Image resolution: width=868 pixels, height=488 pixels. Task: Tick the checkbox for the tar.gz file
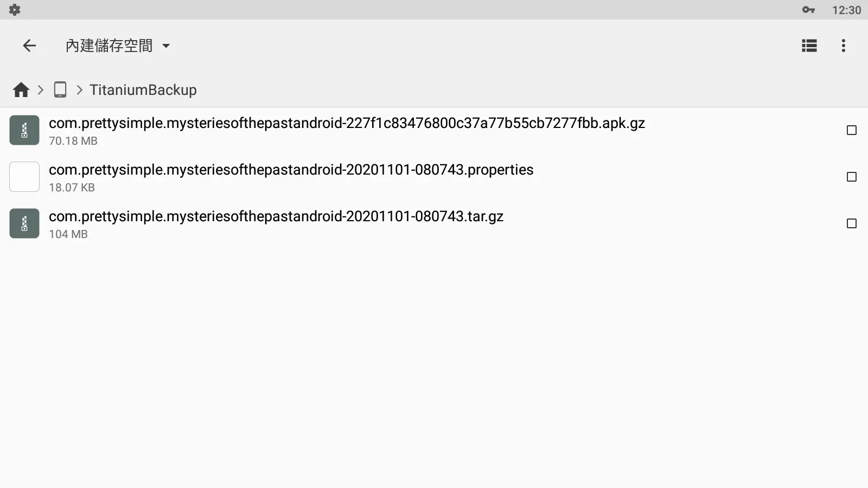(852, 223)
